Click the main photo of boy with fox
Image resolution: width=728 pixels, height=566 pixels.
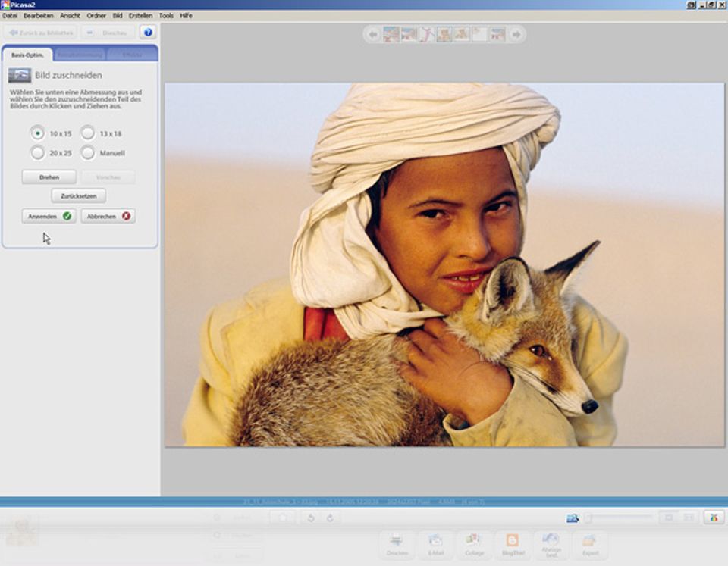[x=444, y=265]
